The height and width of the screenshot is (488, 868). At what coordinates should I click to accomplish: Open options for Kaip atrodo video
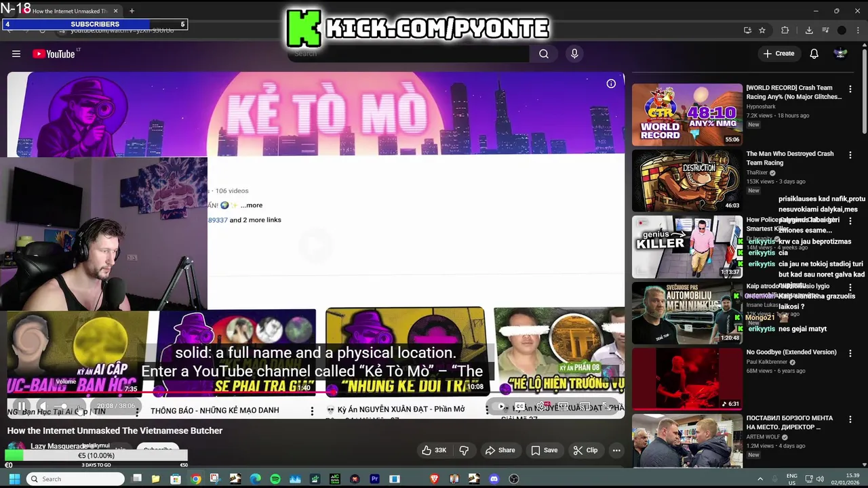click(x=850, y=287)
